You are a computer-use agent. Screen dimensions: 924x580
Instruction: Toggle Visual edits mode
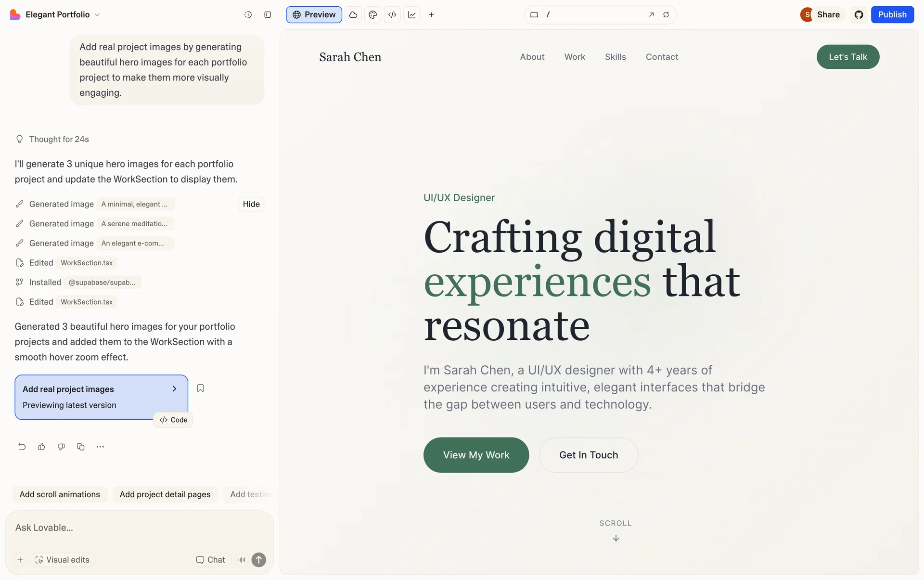click(x=63, y=560)
